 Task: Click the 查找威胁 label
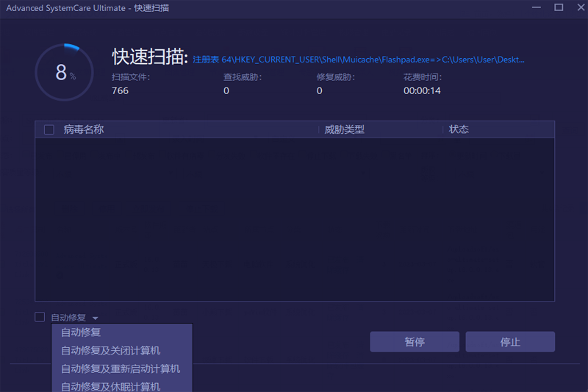tap(243, 77)
